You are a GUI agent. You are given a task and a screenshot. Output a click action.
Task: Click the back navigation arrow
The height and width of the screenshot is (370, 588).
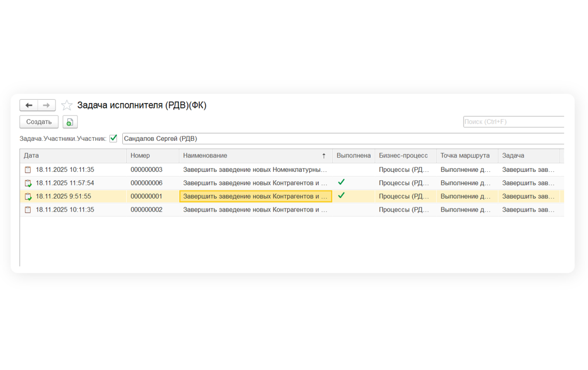pyautogui.click(x=29, y=105)
